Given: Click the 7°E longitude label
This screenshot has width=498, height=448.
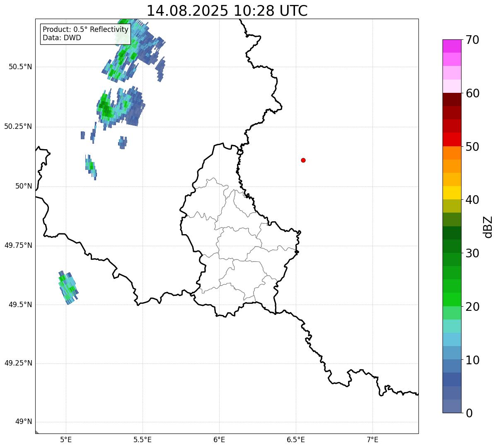Looking at the screenshot, I should pyautogui.click(x=372, y=439).
